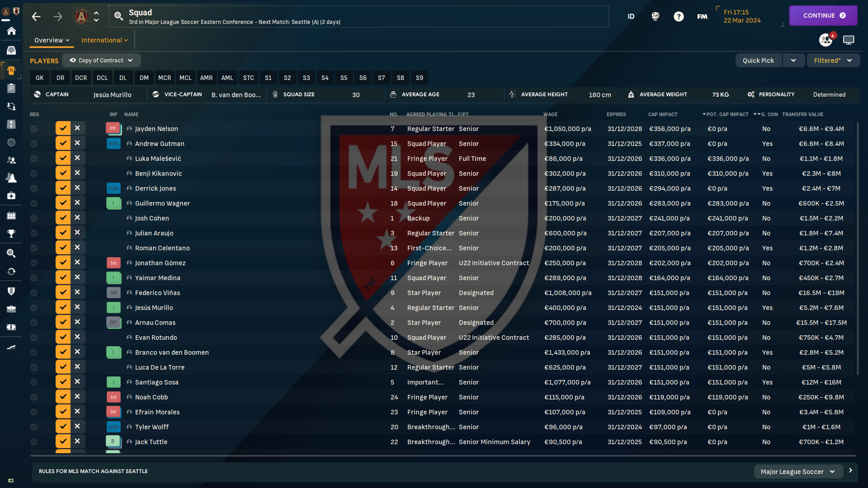The width and height of the screenshot is (868, 488).
Task: Remove Federico Viñas with X icon
Action: tap(77, 292)
